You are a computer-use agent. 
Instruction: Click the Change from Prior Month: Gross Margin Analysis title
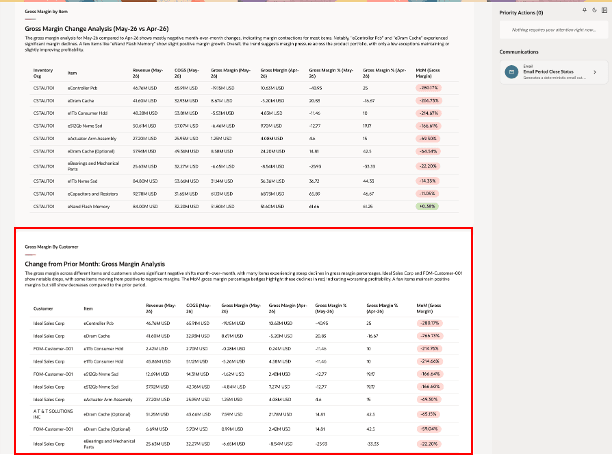(95, 264)
